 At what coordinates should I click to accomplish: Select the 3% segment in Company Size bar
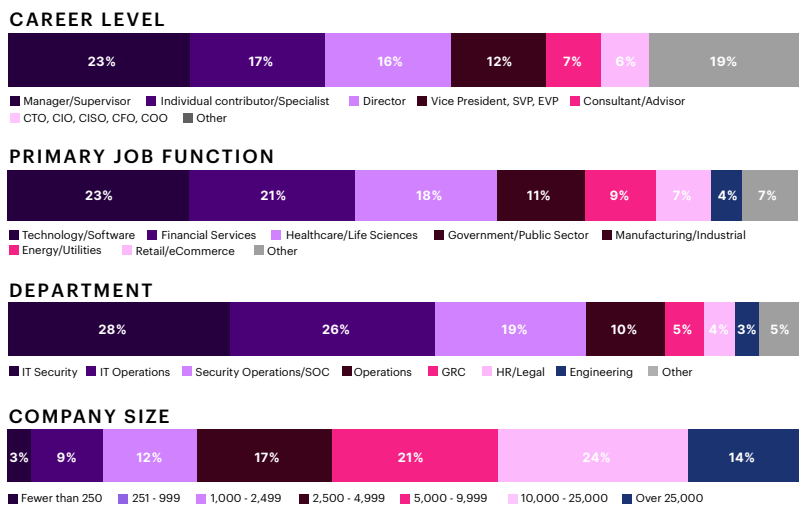(19, 457)
